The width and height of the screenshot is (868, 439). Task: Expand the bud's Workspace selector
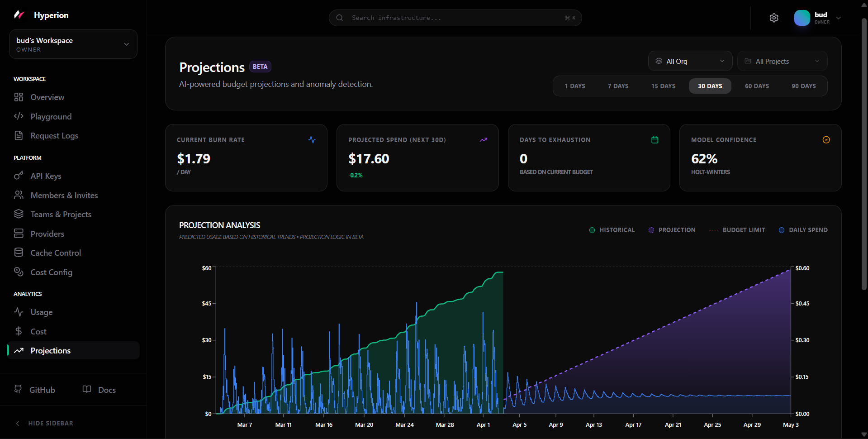tap(73, 44)
